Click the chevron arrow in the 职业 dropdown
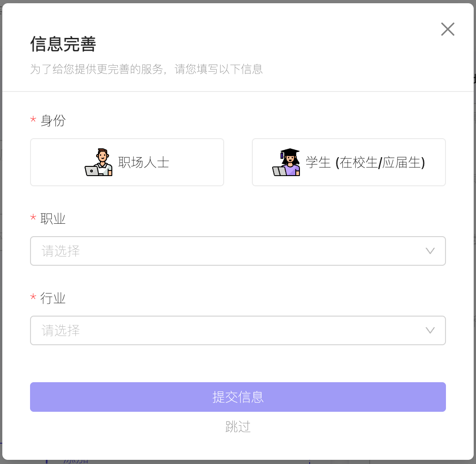 point(430,251)
